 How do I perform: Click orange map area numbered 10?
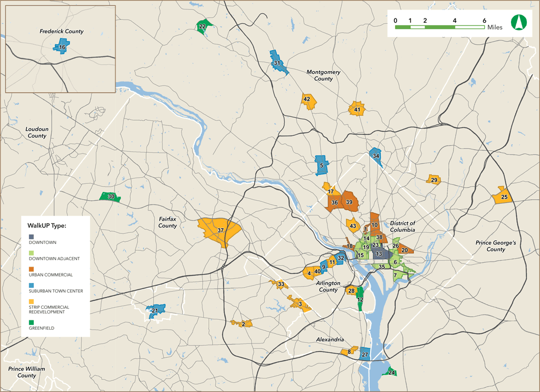375,224
